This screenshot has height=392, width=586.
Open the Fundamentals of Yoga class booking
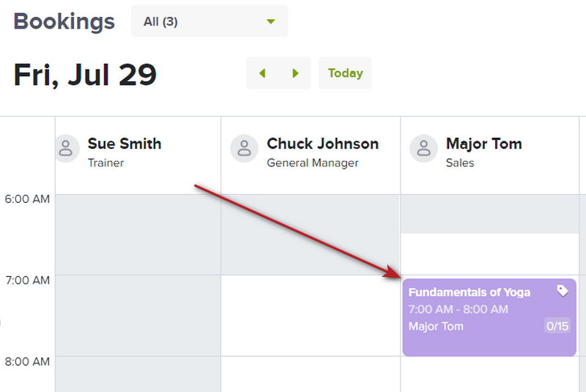(489, 317)
